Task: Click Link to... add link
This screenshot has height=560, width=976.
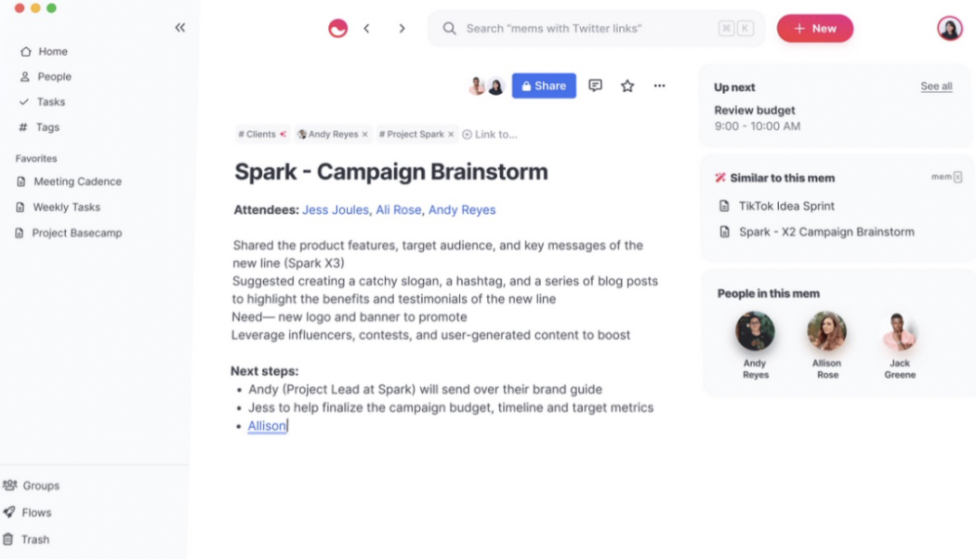Action: click(x=490, y=135)
